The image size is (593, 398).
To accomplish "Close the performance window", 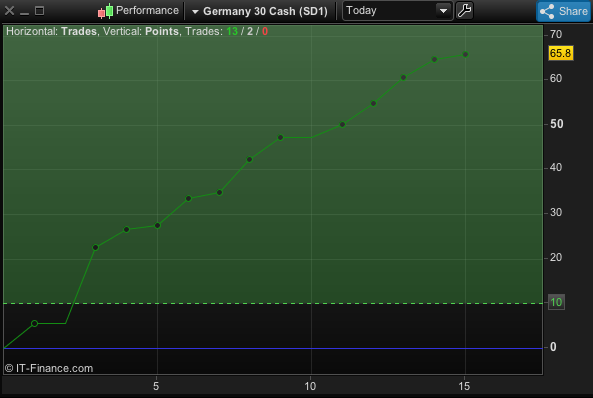I will (9, 11).
